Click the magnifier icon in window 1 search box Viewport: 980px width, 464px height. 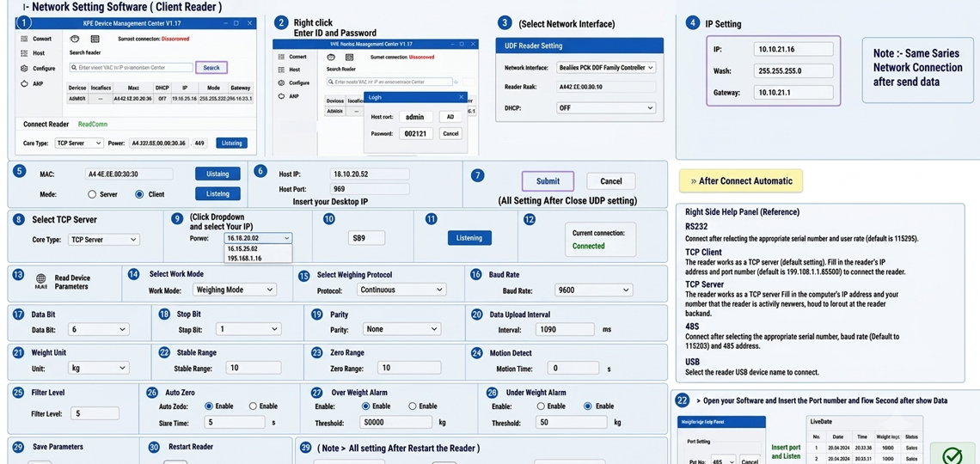click(74, 67)
